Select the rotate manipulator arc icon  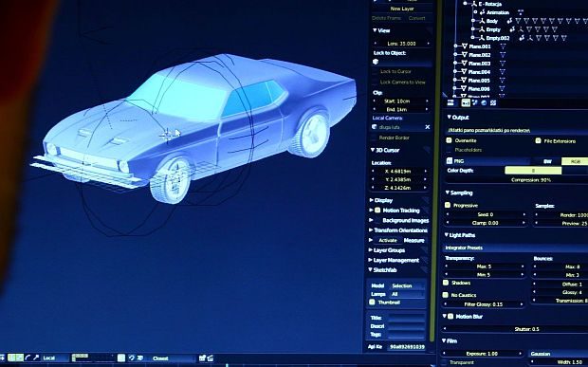point(28,358)
